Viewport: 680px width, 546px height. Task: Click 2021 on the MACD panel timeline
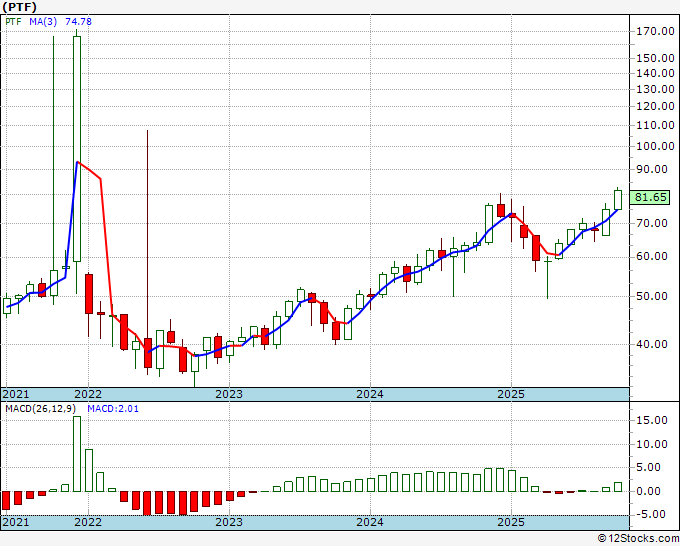pyautogui.click(x=16, y=522)
